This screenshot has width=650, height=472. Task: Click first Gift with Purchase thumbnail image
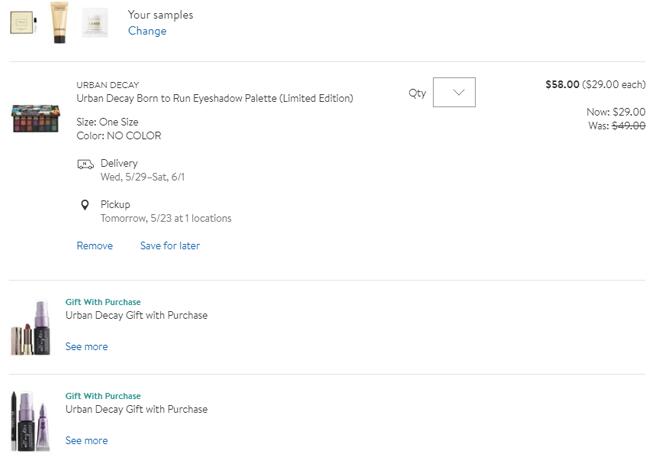(x=30, y=327)
